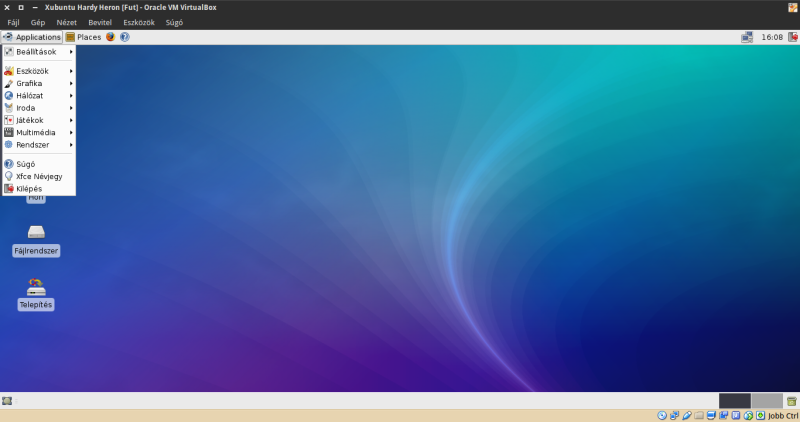
Task: Click the logout icon in the top panel
Action: pyautogui.click(x=793, y=37)
